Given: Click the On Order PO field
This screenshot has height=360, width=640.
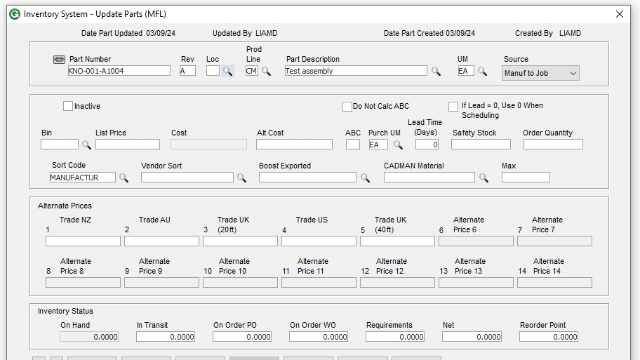Looking at the screenshot, I should point(242,337).
